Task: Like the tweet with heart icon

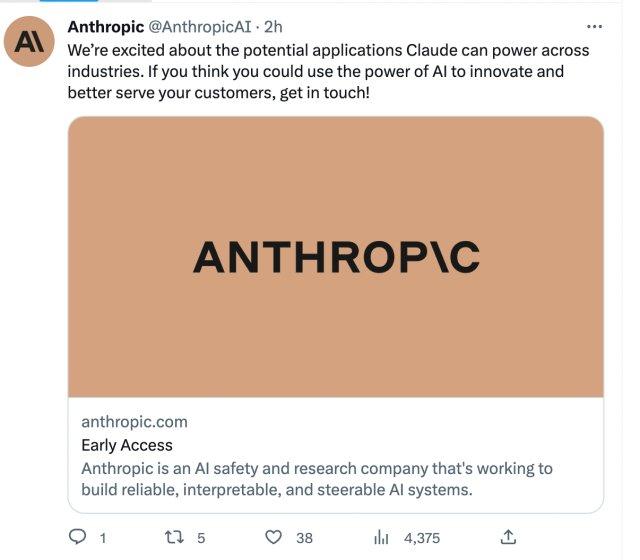Action: click(x=273, y=537)
